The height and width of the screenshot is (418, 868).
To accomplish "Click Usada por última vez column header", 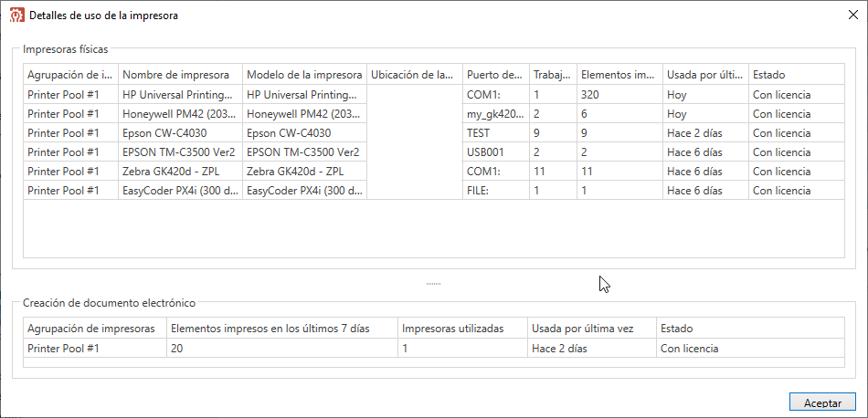I will [x=592, y=329].
